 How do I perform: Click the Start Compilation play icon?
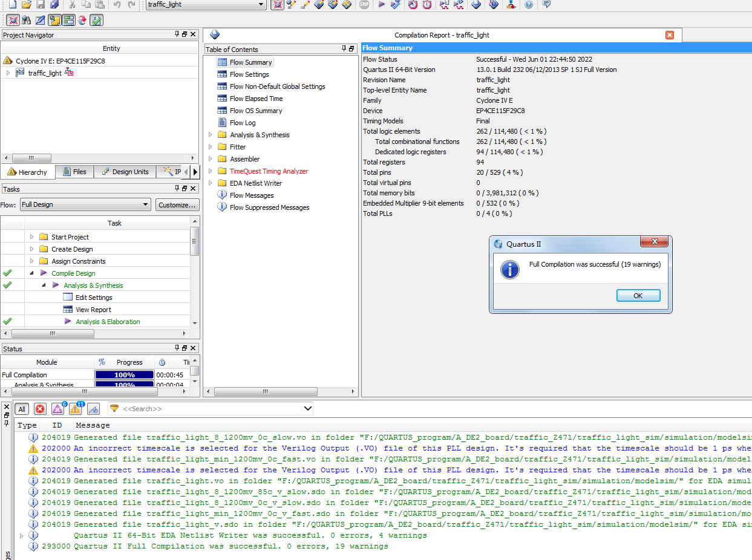tap(381, 5)
